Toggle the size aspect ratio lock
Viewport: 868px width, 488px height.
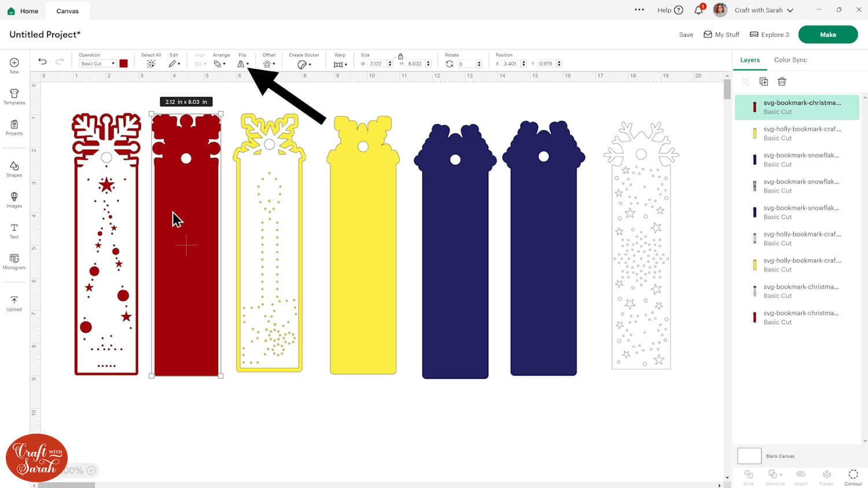[x=400, y=57]
